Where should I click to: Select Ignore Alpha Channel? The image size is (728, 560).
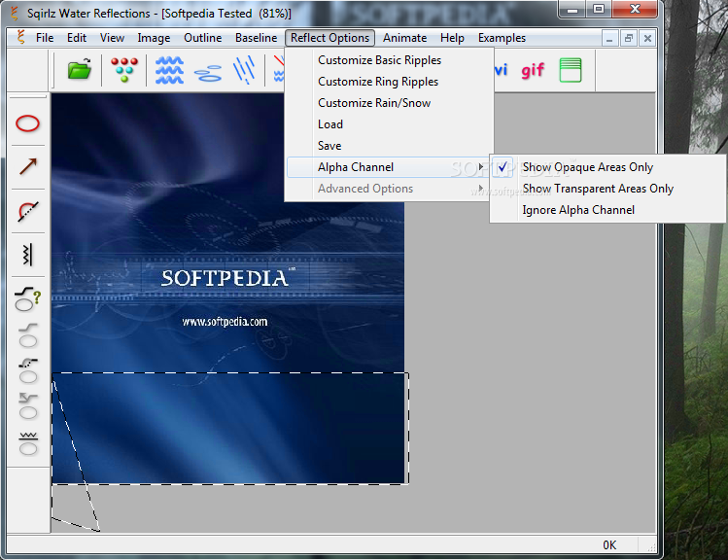click(x=607, y=209)
